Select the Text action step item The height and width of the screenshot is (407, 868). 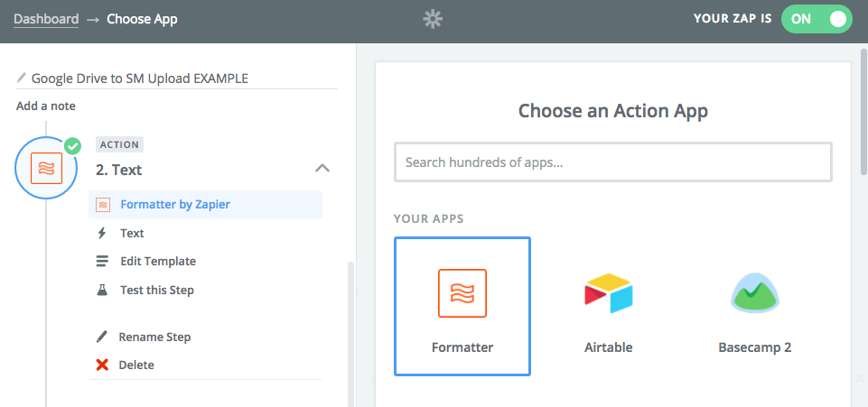point(132,233)
